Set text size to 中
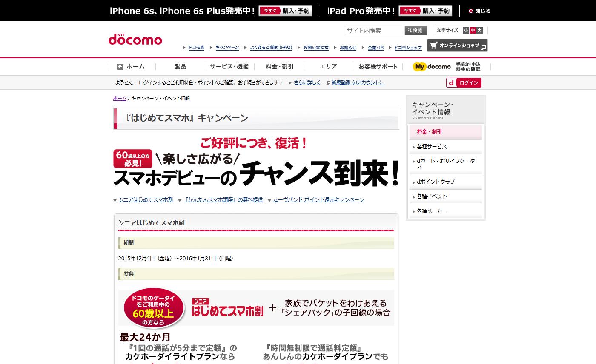596x364 pixels. click(x=473, y=30)
